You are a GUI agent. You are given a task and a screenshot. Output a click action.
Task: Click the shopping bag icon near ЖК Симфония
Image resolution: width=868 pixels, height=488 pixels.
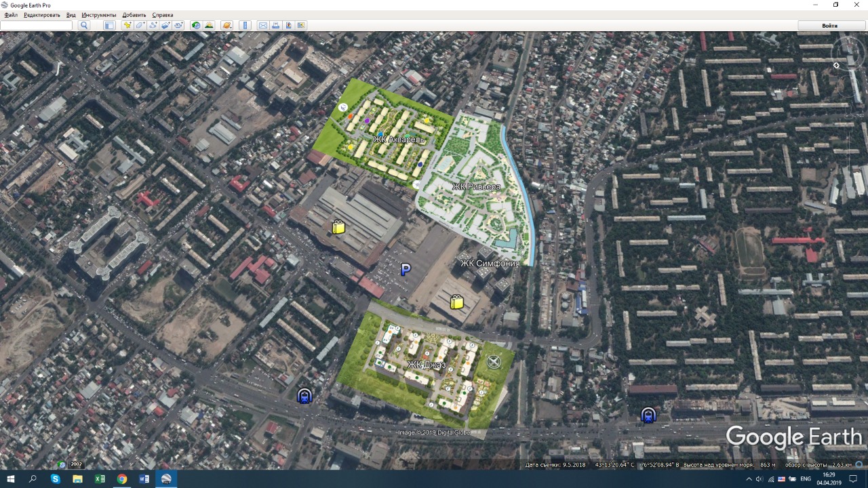point(457,302)
